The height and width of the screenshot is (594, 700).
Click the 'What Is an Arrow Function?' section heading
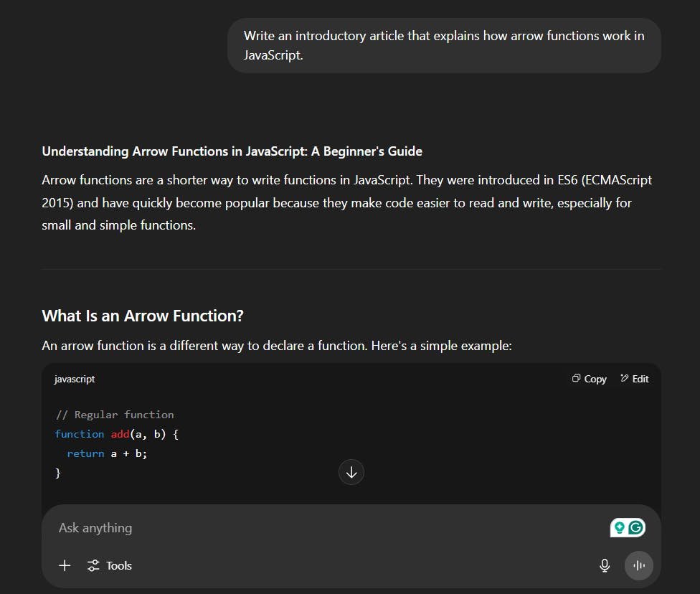coord(142,316)
